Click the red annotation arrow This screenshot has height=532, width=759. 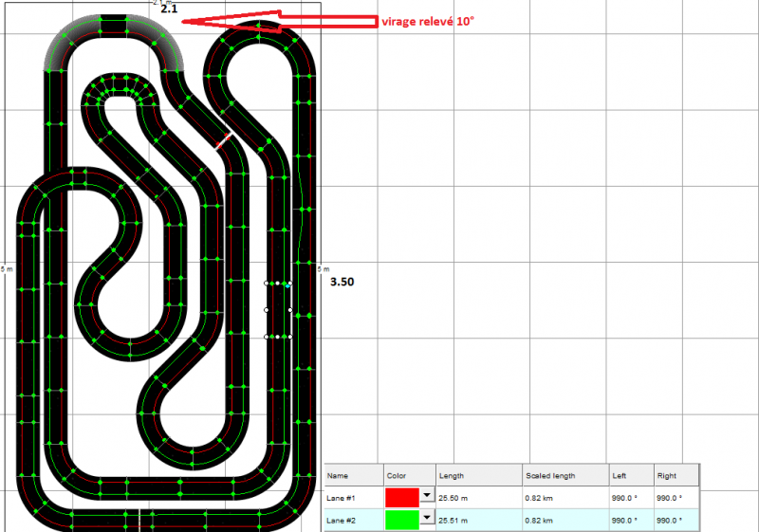click(x=275, y=21)
